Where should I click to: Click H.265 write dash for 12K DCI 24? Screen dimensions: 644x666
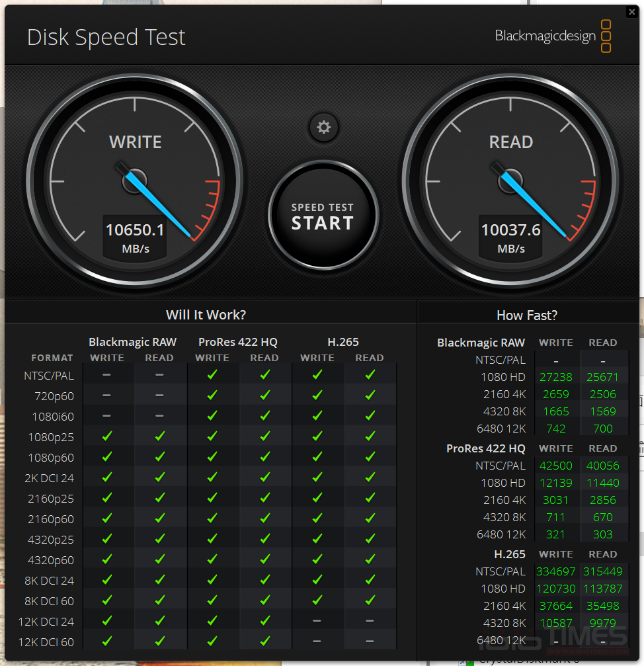[317, 620]
